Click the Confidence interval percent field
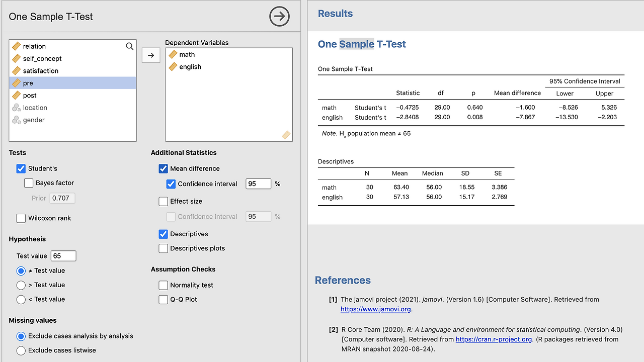 tap(258, 184)
